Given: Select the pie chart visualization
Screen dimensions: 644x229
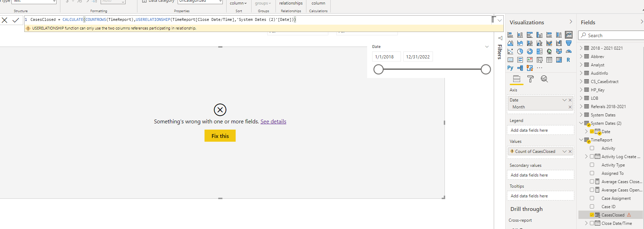Looking at the screenshot, I should [x=520, y=51].
